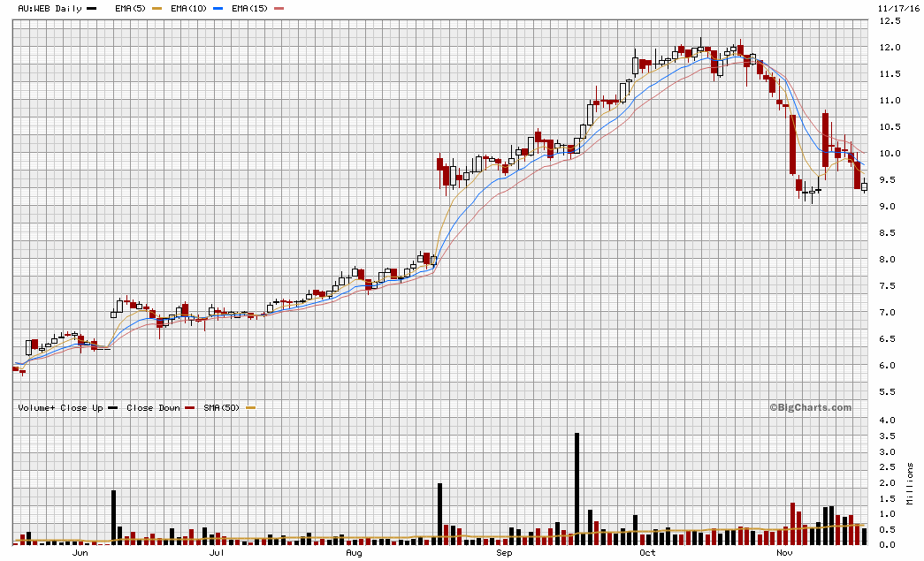Click the Aug month label
Screen dimensions: 924x561
click(354, 553)
